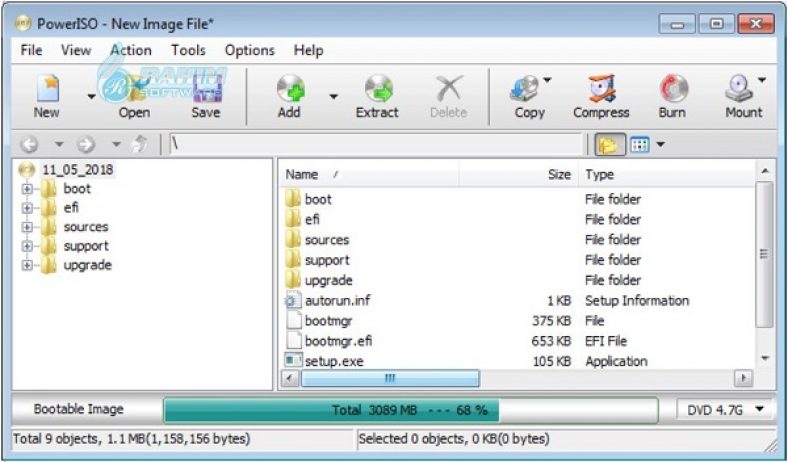Viewport: 788px width, 462px height.
Task: Click the Bootable Image status button
Action: point(78,409)
